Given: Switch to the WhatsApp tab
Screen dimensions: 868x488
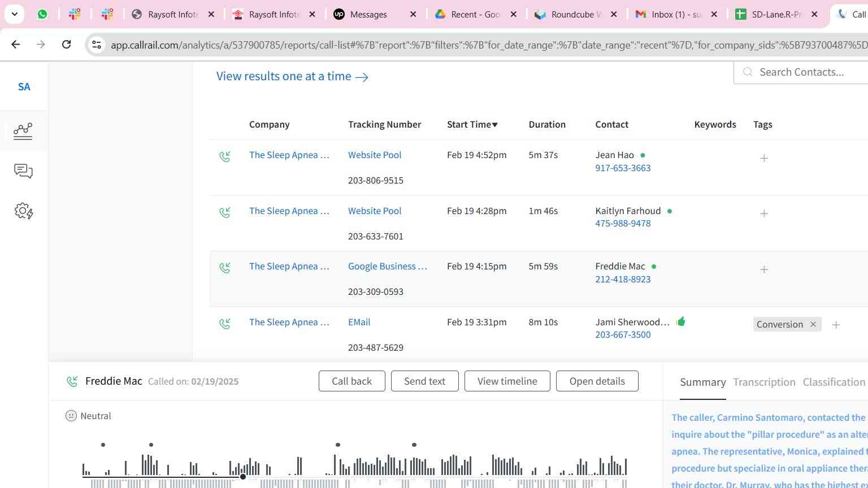Looking at the screenshot, I should pyautogui.click(x=42, y=14).
